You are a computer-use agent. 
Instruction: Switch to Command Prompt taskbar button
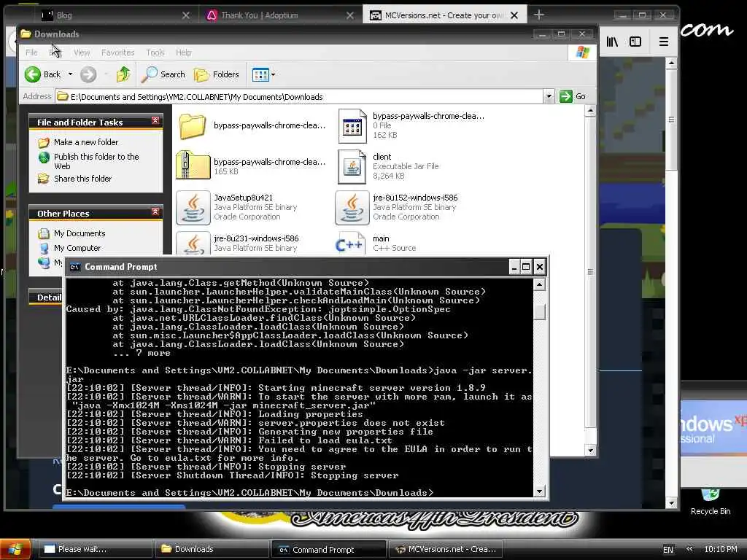329,550
